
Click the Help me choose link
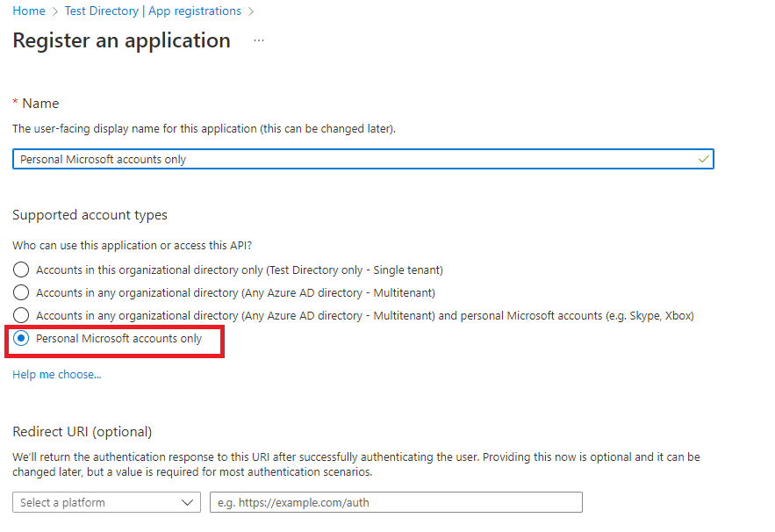56,374
